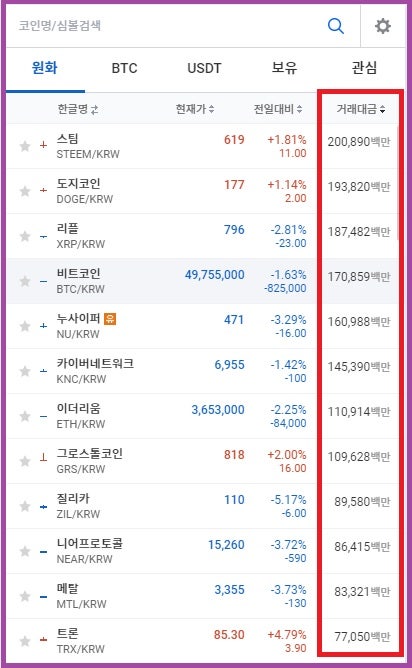Sort the list by 현재가

click(195, 109)
